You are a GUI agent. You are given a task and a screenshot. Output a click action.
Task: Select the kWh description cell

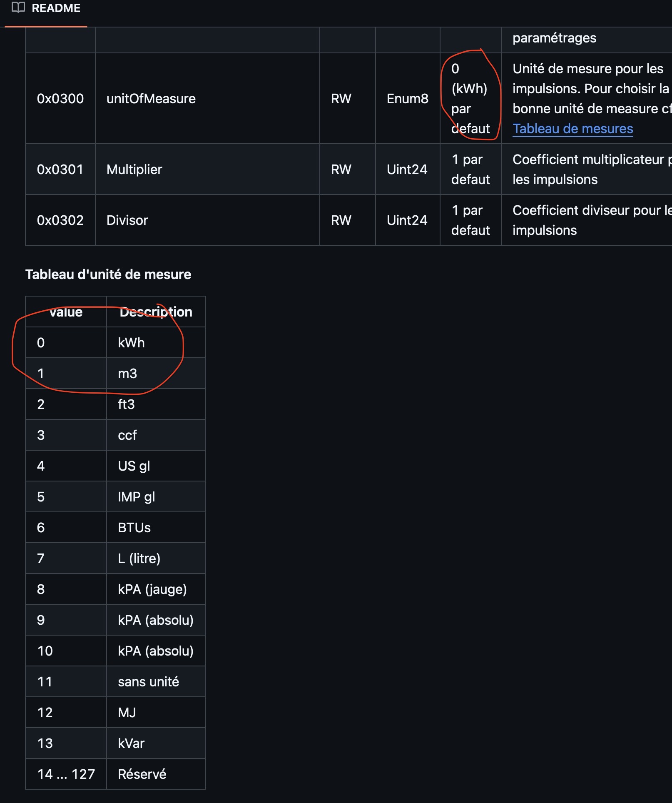click(132, 343)
